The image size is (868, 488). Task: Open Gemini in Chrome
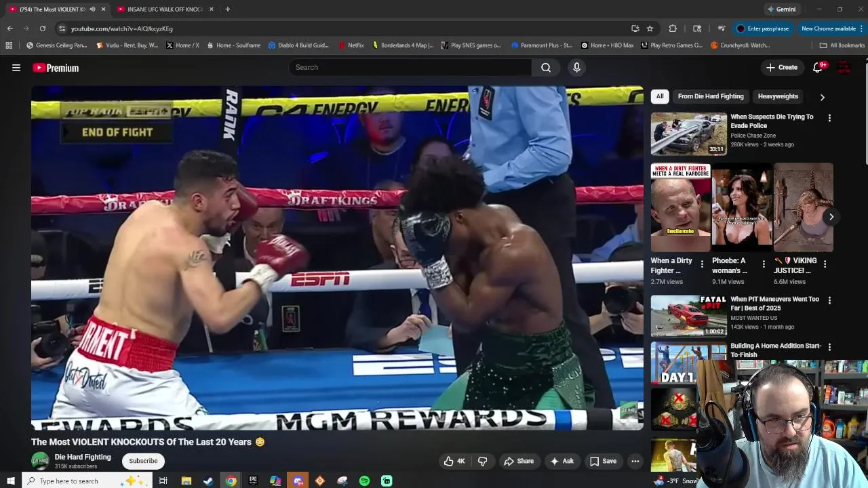click(781, 9)
